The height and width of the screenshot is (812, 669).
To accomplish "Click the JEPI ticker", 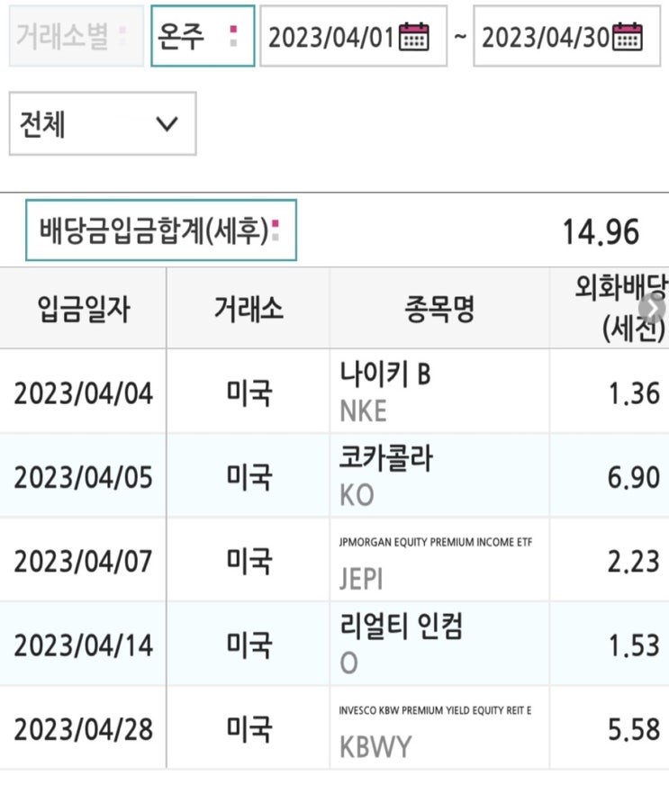I will (361, 579).
